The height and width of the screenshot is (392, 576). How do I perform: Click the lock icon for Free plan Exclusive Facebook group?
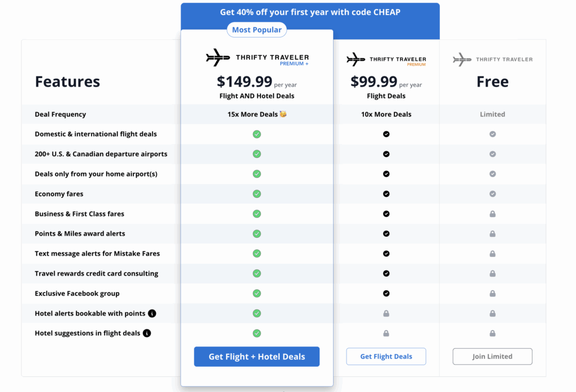(x=492, y=293)
